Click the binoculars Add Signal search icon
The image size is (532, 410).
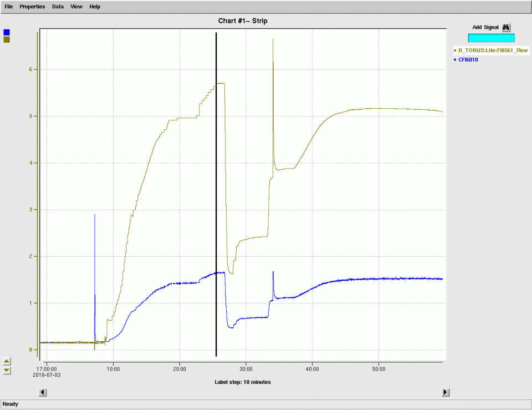(x=506, y=27)
